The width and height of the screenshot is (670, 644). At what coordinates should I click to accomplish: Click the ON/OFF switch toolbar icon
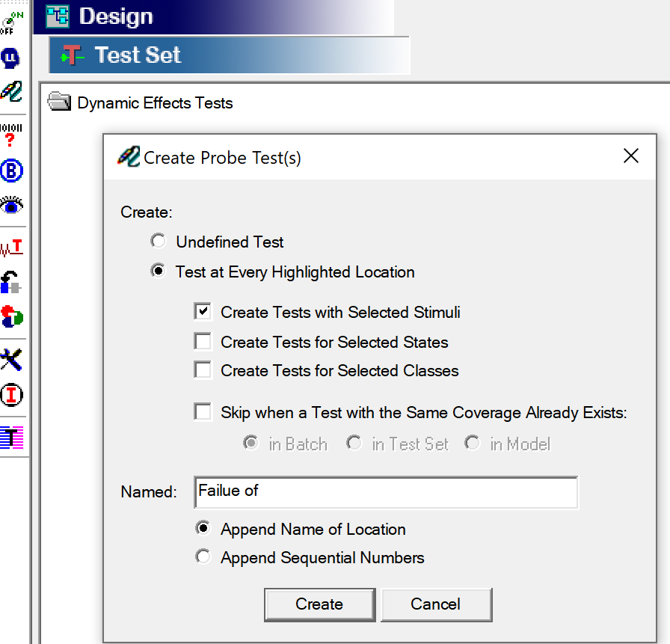click(12, 22)
